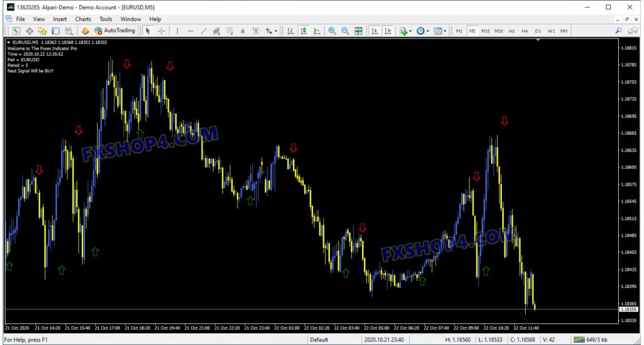Click the Zoom In magnifier icon
Image resolution: width=644 pixels, height=345 pixels.
[x=332, y=31]
